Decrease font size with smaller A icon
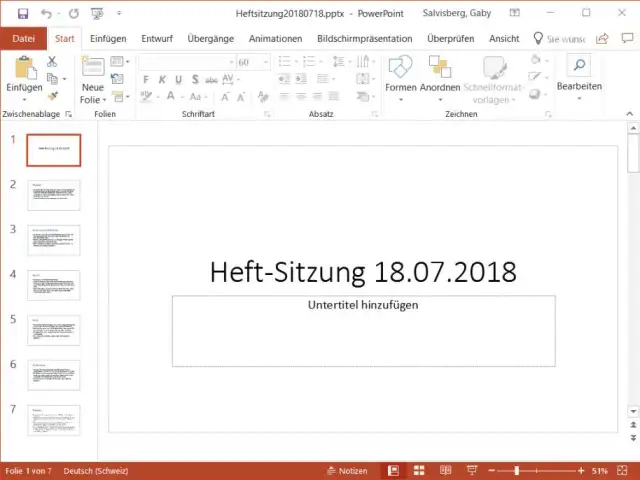The width and height of the screenshot is (640, 480). coord(240,97)
